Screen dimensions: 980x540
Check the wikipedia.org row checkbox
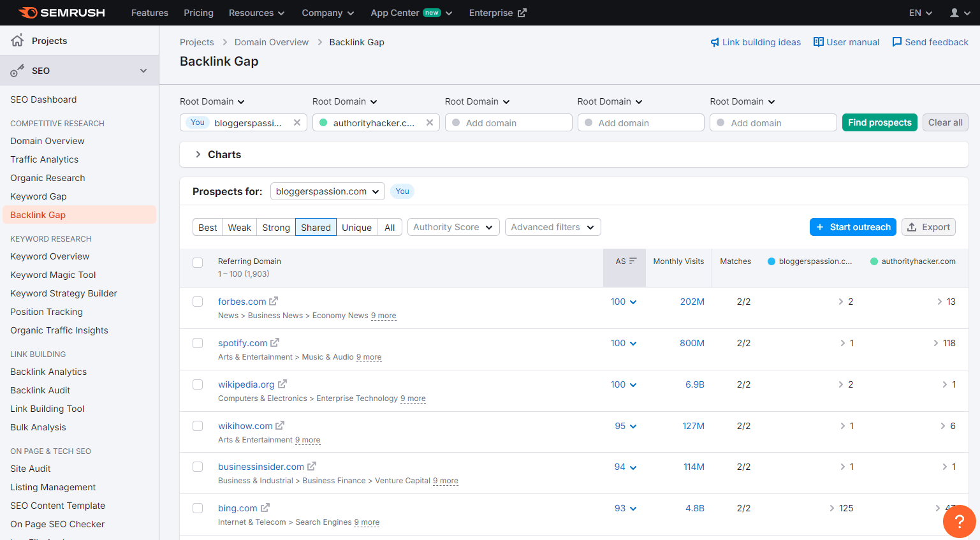pyautogui.click(x=198, y=384)
